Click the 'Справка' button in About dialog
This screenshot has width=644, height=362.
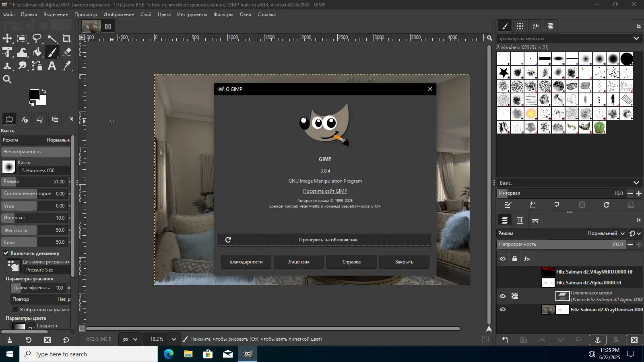pos(351,262)
